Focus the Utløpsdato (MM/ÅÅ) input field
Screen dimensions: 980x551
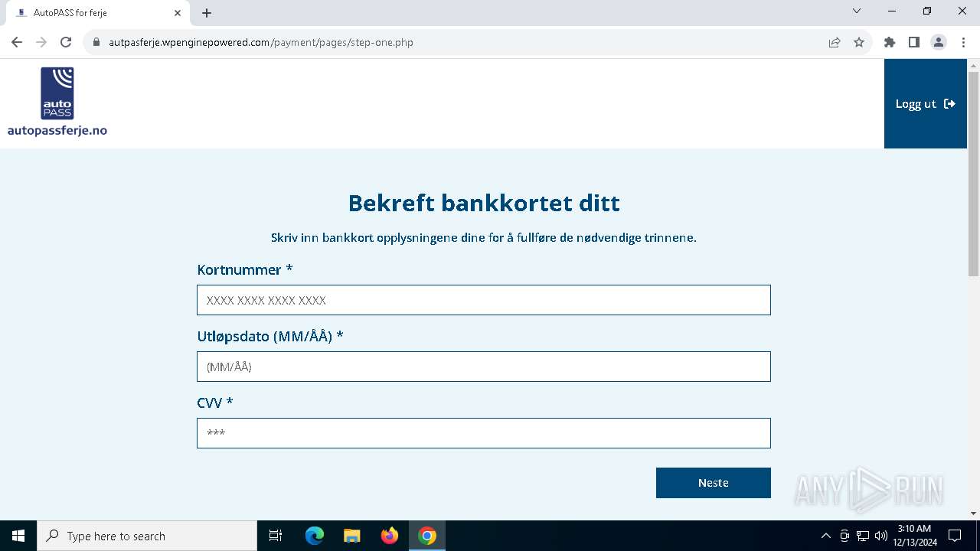484,367
